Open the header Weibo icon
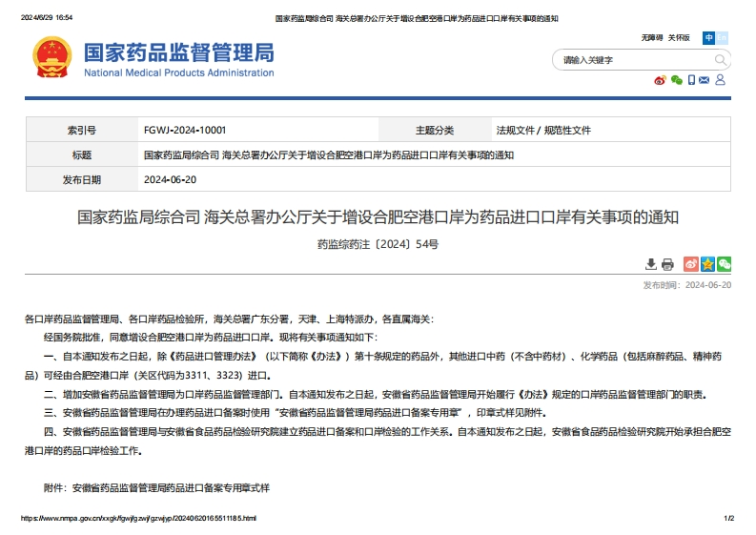 (x=660, y=80)
